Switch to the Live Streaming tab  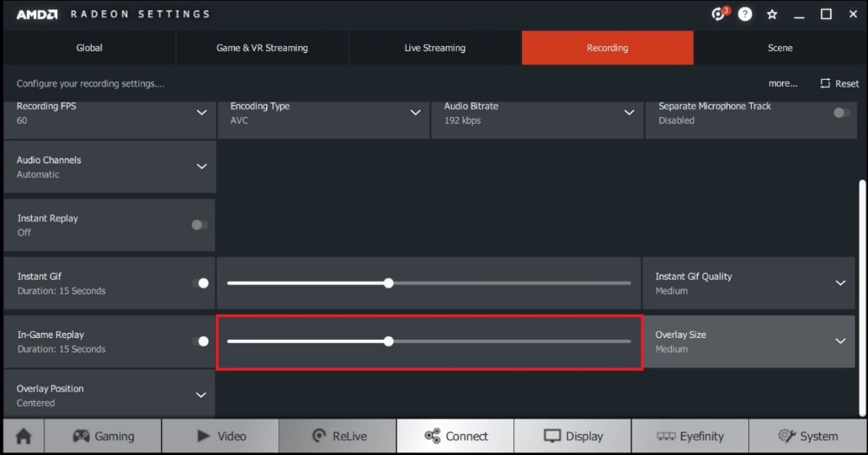(x=434, y=48)
